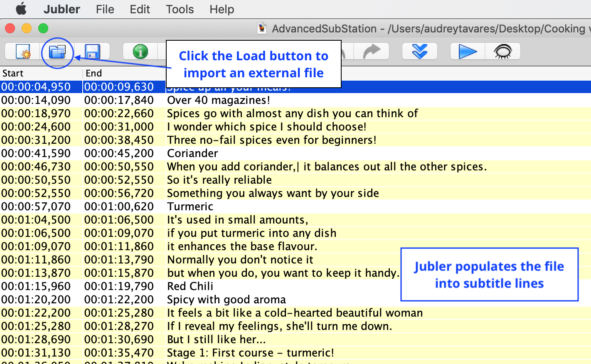Click the blue play triangle toolbar button
Viewport: 591px width, 364px height.
coord(468,52)
